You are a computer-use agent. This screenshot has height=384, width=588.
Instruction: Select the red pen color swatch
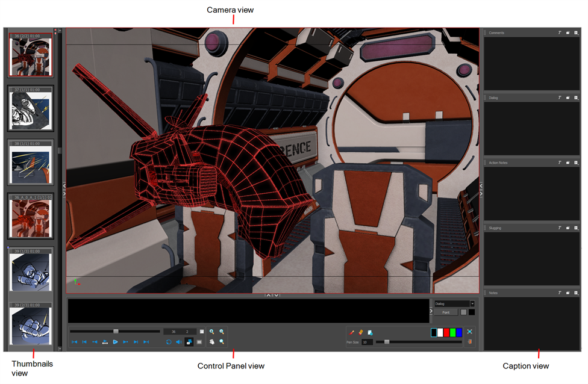[447, 331]
